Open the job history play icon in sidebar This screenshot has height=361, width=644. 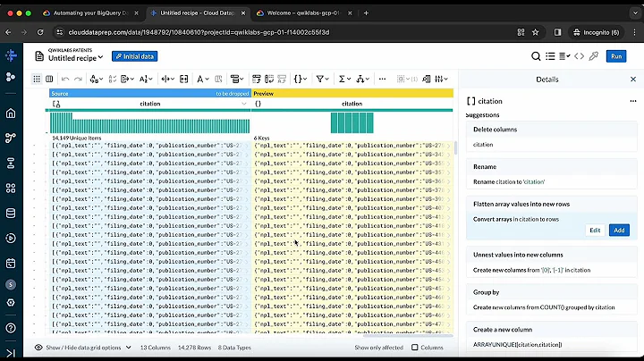click(11, 239)
